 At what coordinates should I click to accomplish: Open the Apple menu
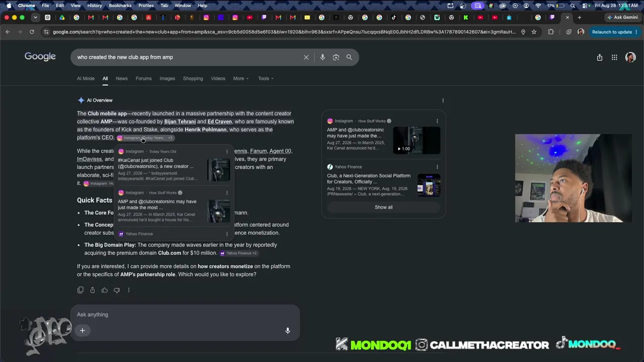[x=9, y=6]
